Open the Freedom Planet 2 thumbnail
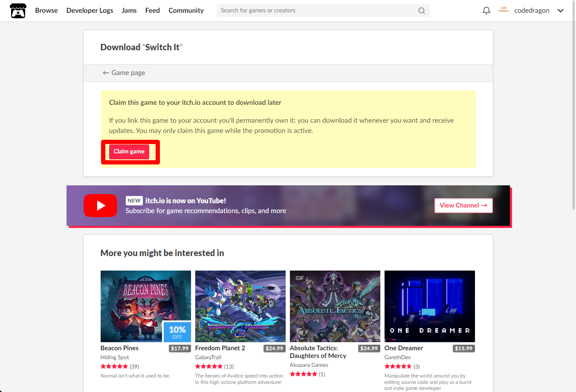Screen dimensions: 576x392 click(240, 306)
